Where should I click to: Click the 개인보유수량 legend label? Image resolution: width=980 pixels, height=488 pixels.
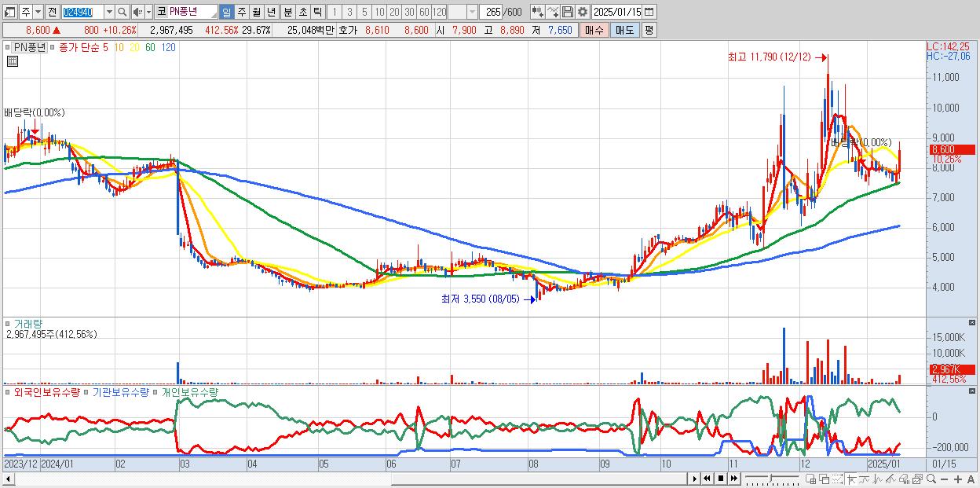190,391
